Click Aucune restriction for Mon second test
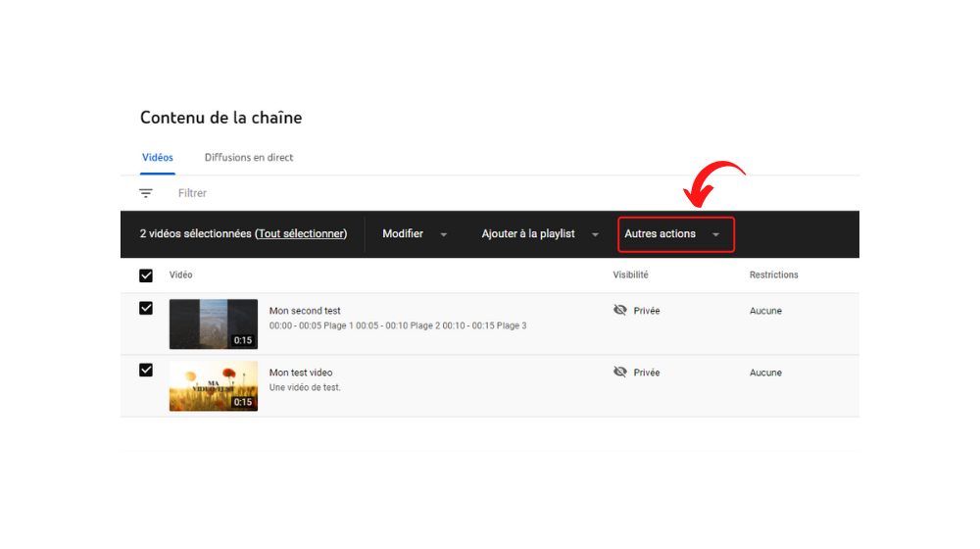 click(765, 311)
